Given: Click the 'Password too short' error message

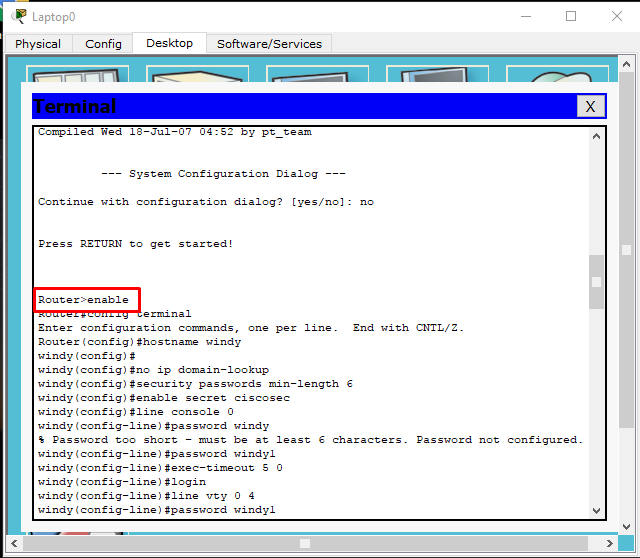Looking at the screenshot, I should (x=310, y=440).
